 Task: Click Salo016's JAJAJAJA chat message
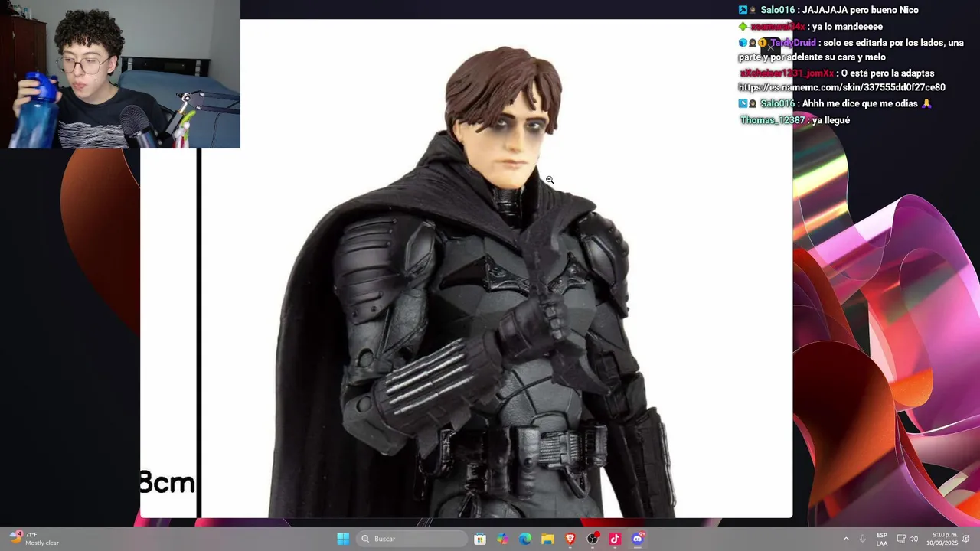(x=861, y=10)
